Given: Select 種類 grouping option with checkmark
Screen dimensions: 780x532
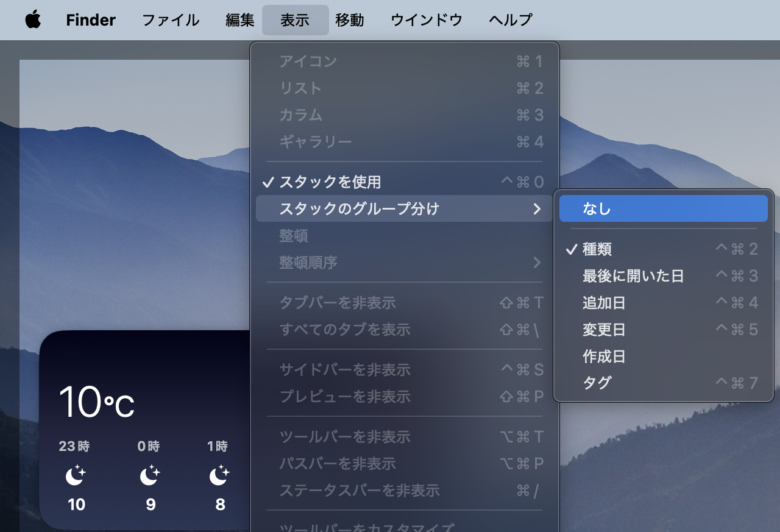Looking at the screenshot, I should (597, 249).
